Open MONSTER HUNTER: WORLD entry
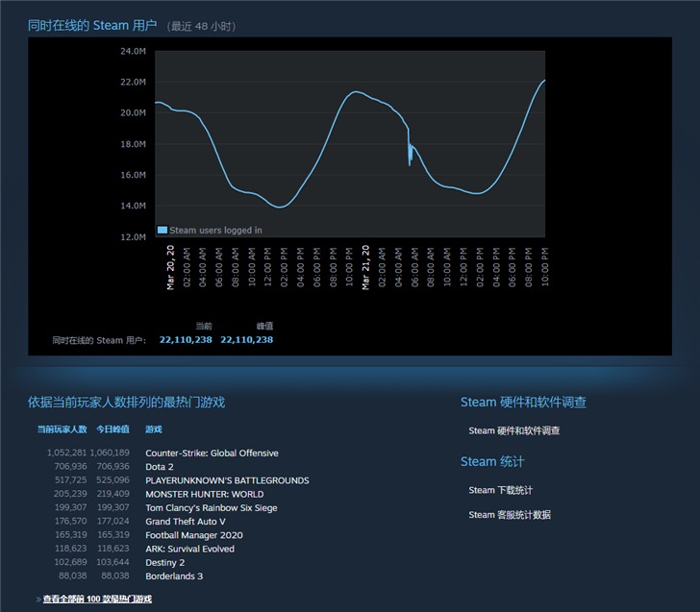This screenshot has height=612, width=700. [204, 494]
